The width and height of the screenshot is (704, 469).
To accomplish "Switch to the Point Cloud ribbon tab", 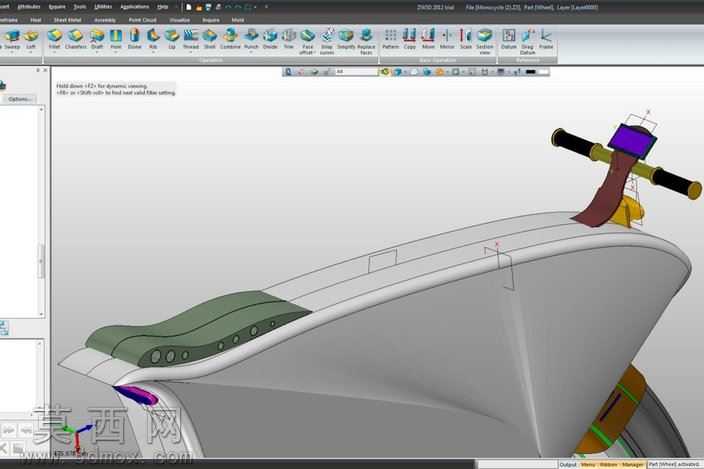I will coord(143,20).
